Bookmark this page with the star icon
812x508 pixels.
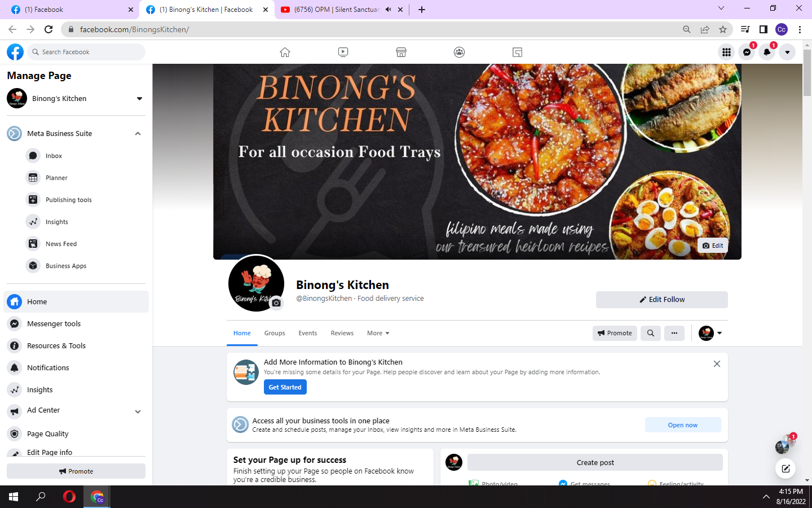(723, 29)
